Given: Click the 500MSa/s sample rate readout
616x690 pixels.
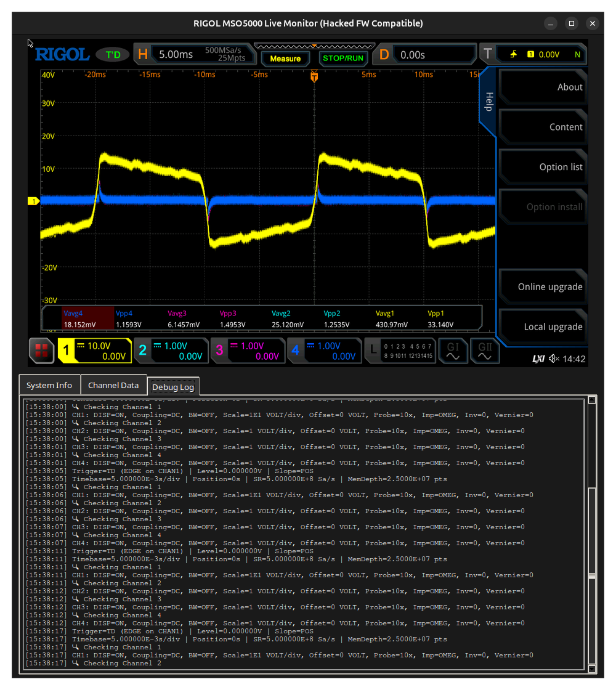Looking at the screenshot, I should coord(223,50).
